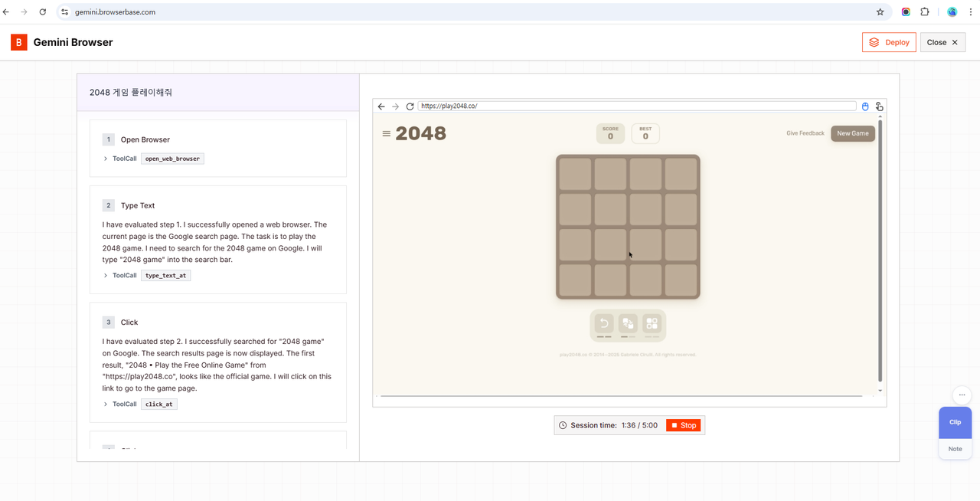Viewport: 980px width, 501px height.
Task: Open the 2048 hamburger menu
Action: tap(387, 134)
